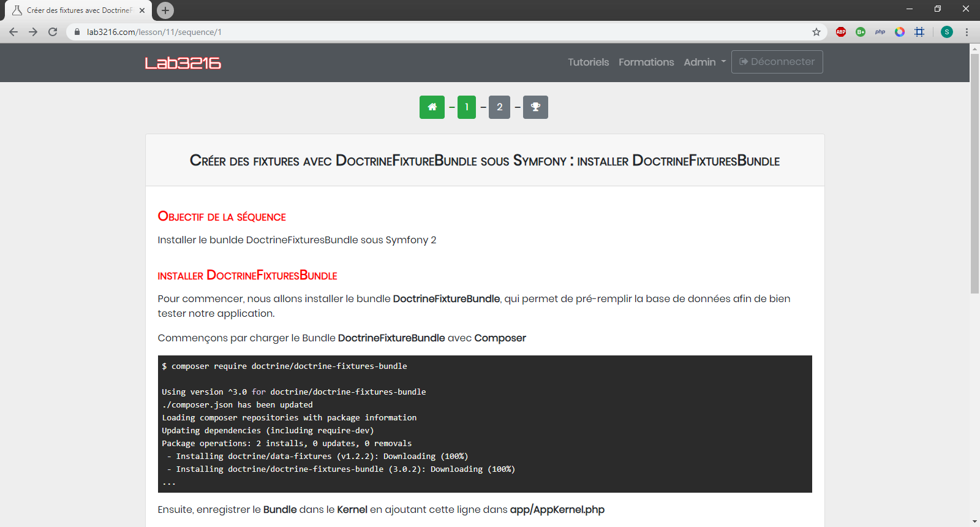This screenshot has width=980, height=527.
Task: Expand the Admin dropdown menu
Action: click(x=704, y=62)
